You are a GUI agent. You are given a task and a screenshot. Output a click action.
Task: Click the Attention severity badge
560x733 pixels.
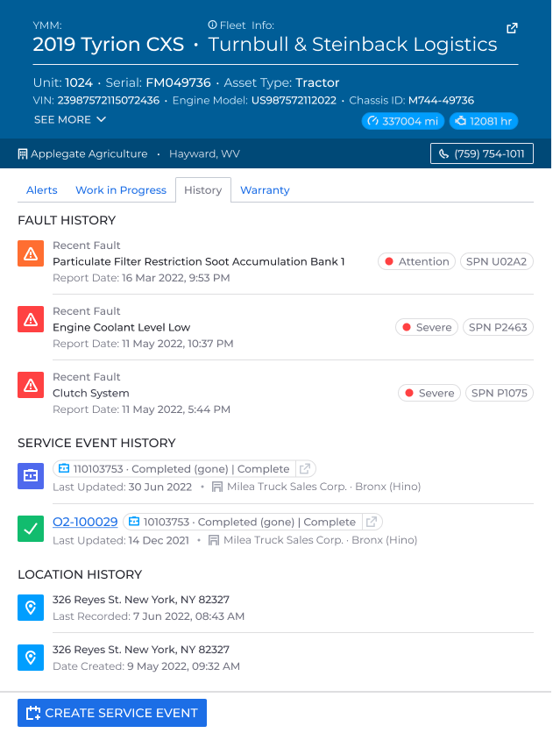click(x=416, y=261)
